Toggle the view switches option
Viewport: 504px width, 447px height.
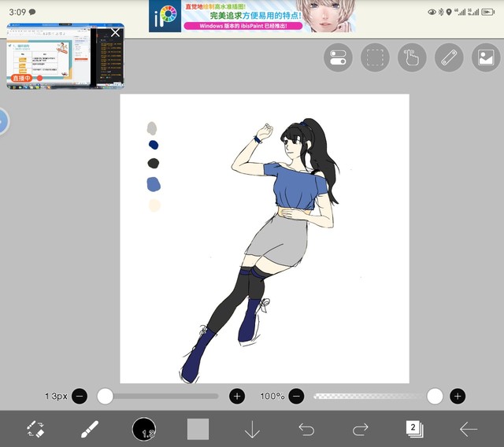pyautogui.click(x=339, y=57)
